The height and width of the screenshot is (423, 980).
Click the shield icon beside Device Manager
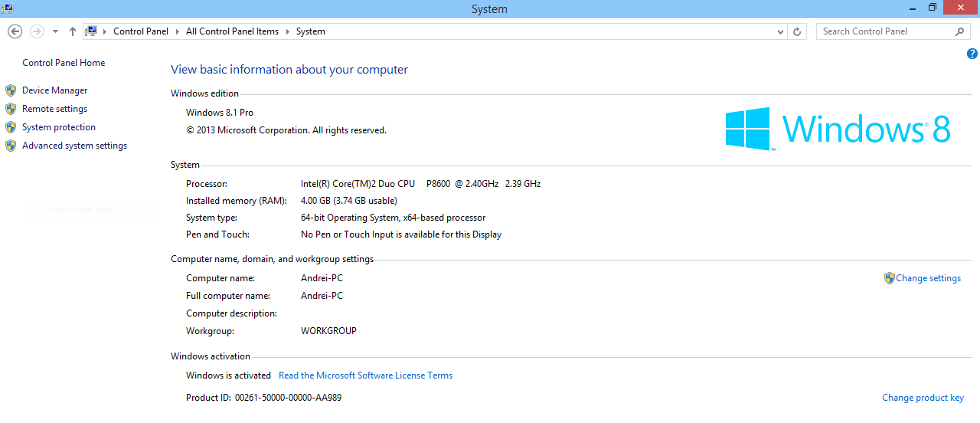[11, 90]
